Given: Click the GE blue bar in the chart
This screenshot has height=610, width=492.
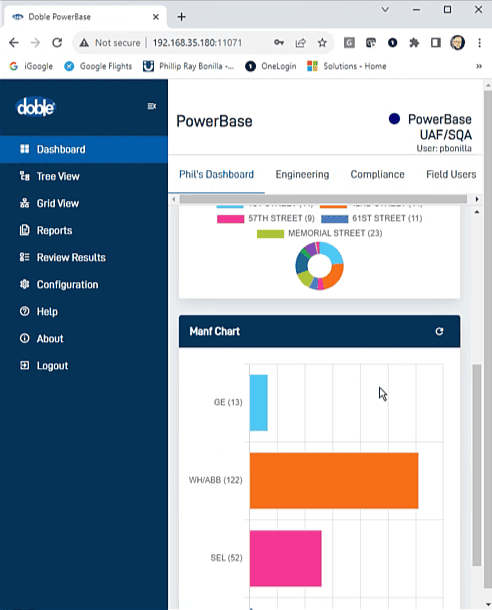Looking at the screenshot, I should point(259,403).
